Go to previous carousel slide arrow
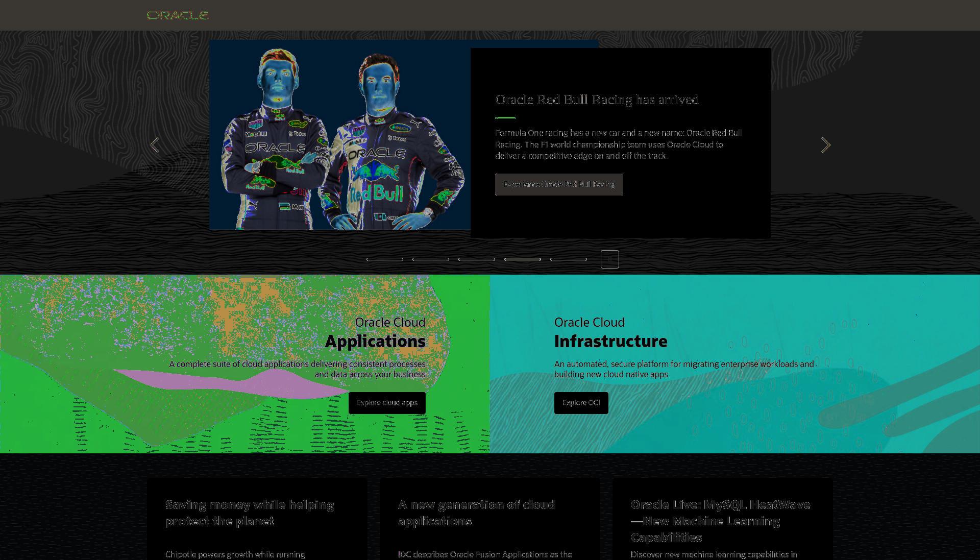Screen dimensions: 980x560 point(155,145)
